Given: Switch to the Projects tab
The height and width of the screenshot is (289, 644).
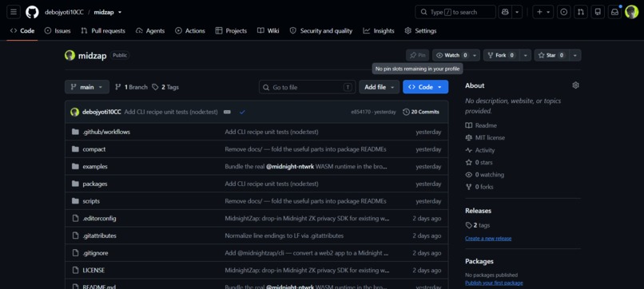Looking at the screenshot, I should coord(231,31).
